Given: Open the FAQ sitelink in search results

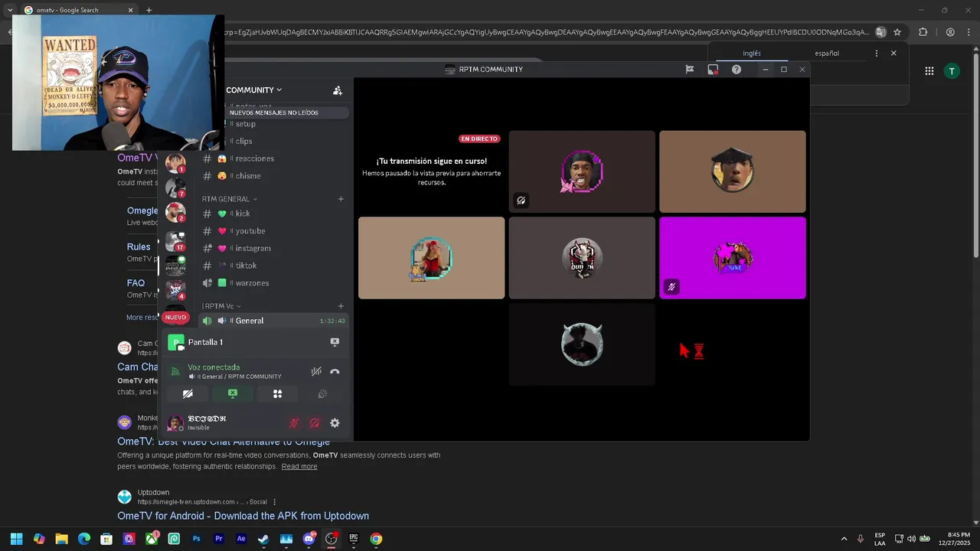Looking at the screenshot, I should [136, 283].
